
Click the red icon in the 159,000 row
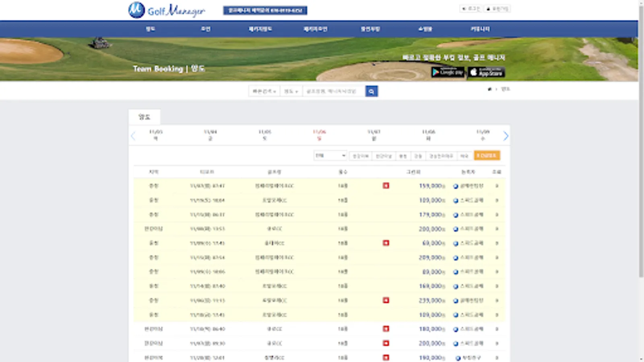pos(386,186)
